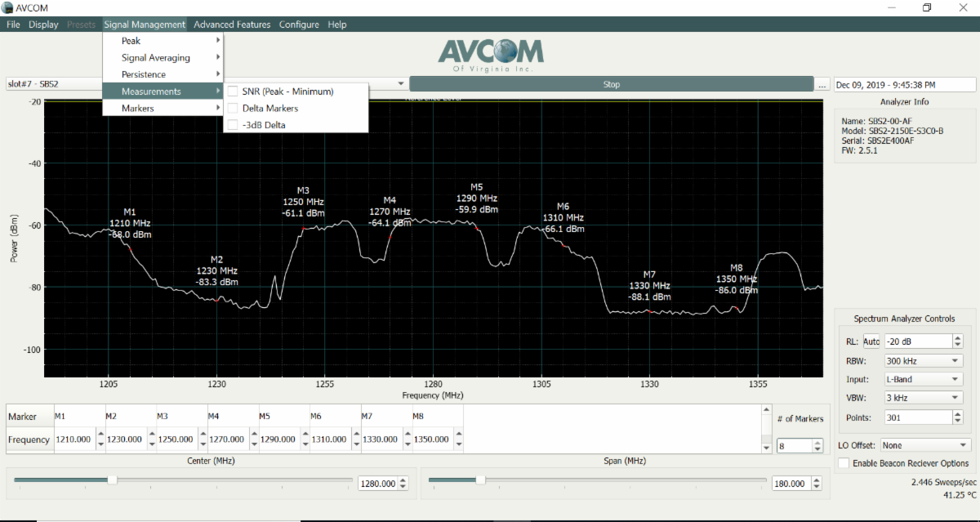Toggle the Delta Markers checkbox
The height and width of the screenshot is (522, 980).
(x=234, y=108)
